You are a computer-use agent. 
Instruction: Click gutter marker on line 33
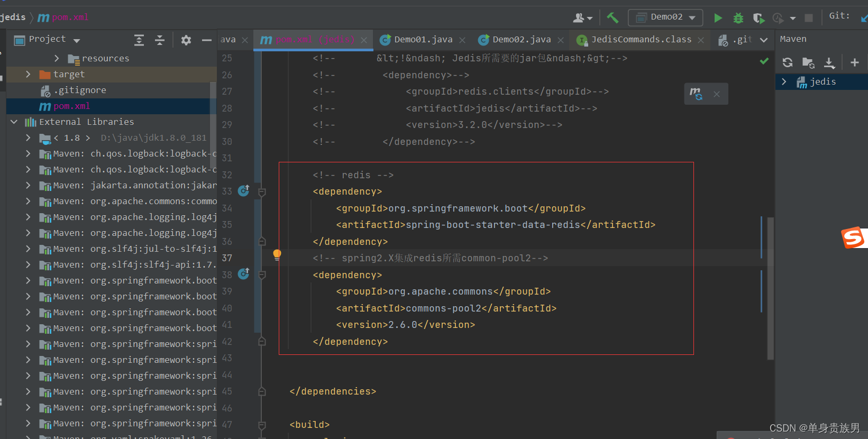[x=244, y=190]
